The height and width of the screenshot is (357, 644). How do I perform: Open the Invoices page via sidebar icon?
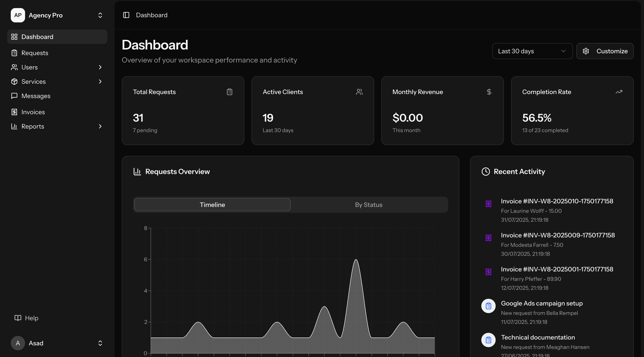[x=14, y=112]
